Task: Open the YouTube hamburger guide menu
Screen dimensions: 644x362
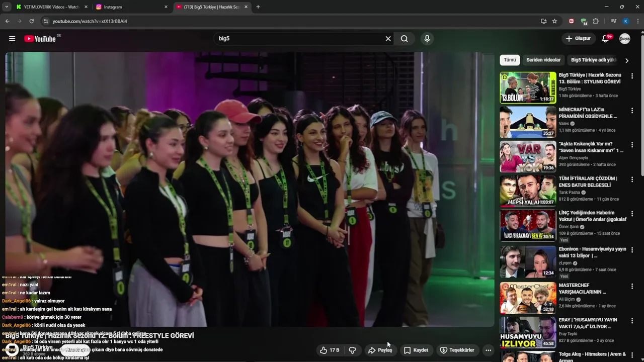Action: (x=12, y=39)
